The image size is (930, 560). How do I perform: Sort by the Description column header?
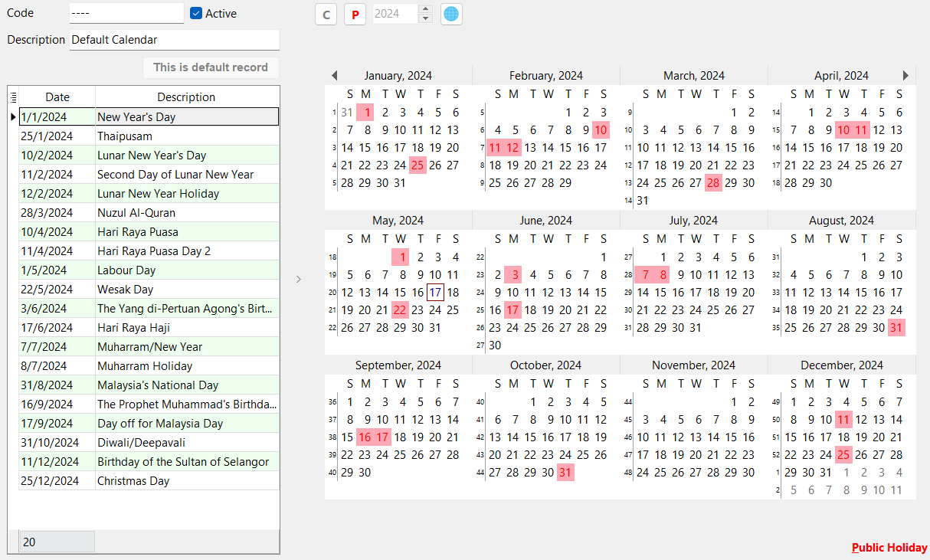click(x=186, y=97)
